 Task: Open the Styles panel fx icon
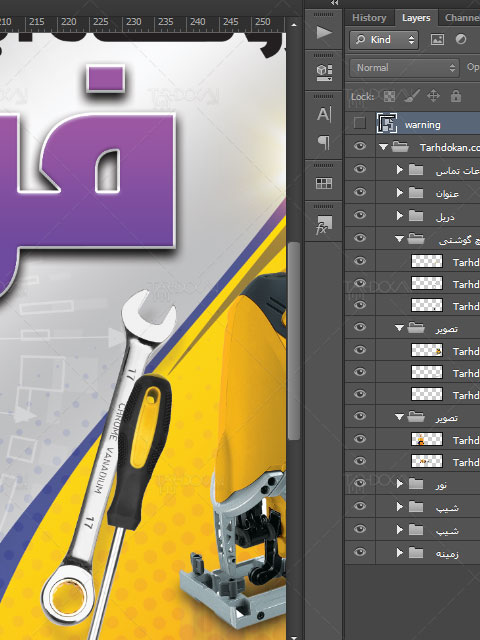click(x=324, y=225)
